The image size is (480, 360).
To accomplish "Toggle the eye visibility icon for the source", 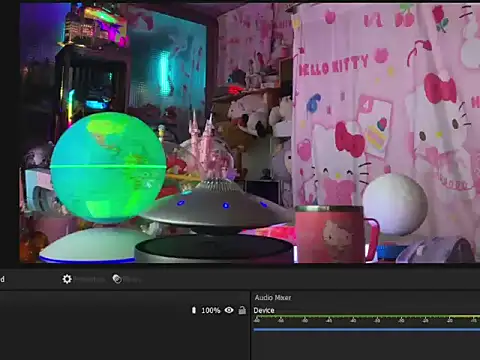I will (229, 310).
